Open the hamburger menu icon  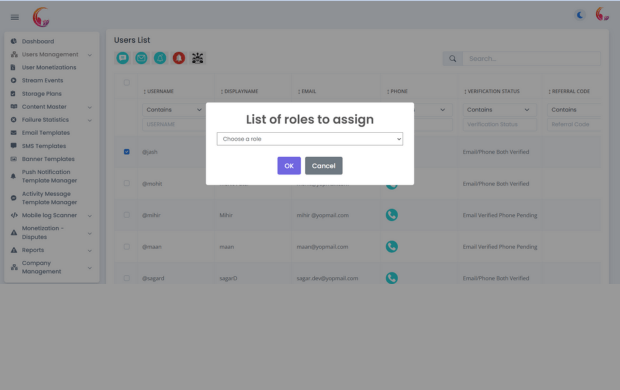click(15, 17)
